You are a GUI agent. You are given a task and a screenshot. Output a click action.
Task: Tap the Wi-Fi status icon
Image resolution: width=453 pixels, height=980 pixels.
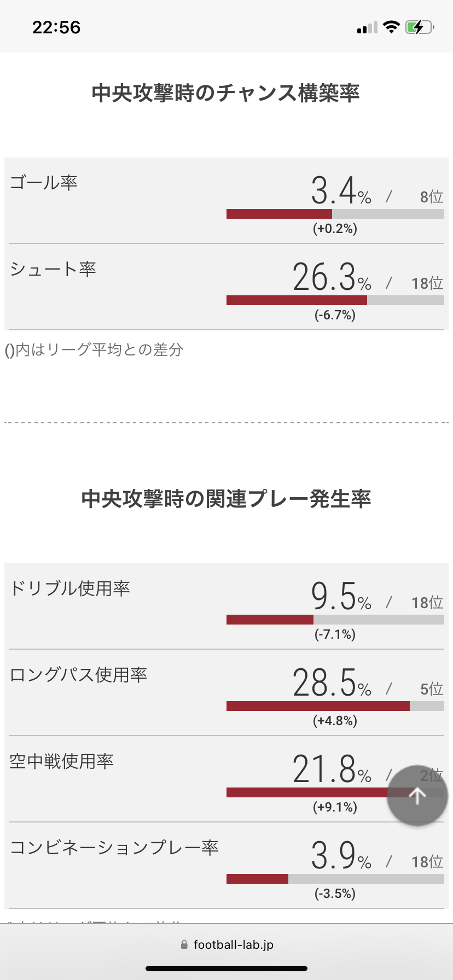[x=391, y=27]
